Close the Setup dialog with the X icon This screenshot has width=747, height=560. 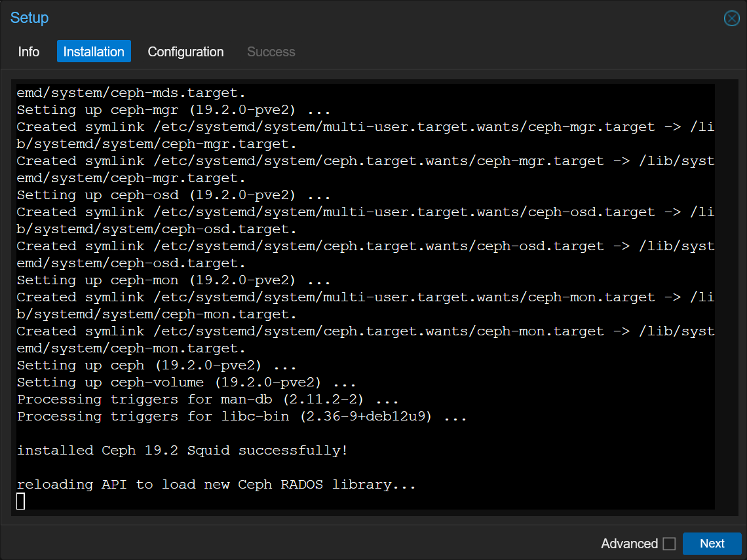click(x=731, y=18)
